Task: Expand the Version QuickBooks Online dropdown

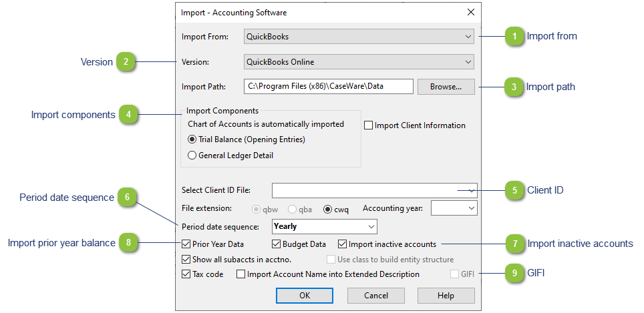Action: (x=359, y=62)
